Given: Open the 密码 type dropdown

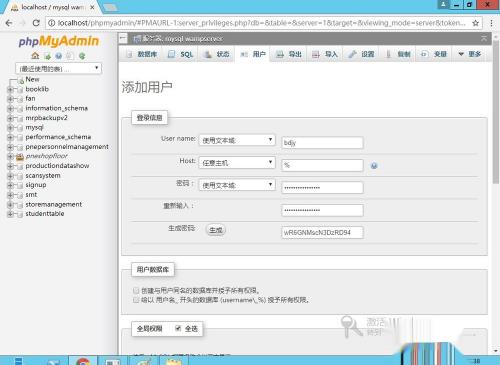Looking at the screenshot, I should coord(237,185).
